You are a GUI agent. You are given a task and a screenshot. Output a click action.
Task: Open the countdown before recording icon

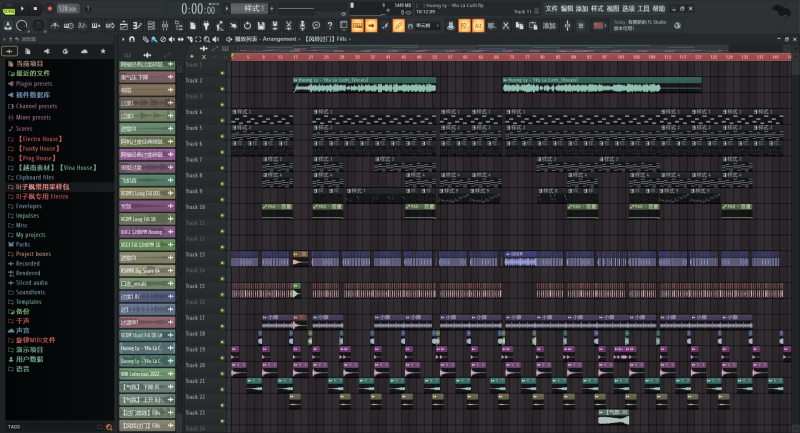(x=82, y=26)
